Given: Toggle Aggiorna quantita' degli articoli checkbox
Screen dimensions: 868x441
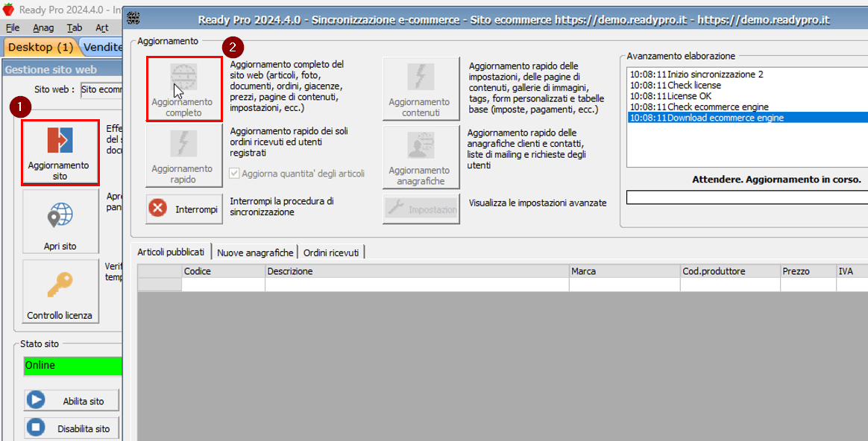Looking at the screenshot, I should (234, 173).
